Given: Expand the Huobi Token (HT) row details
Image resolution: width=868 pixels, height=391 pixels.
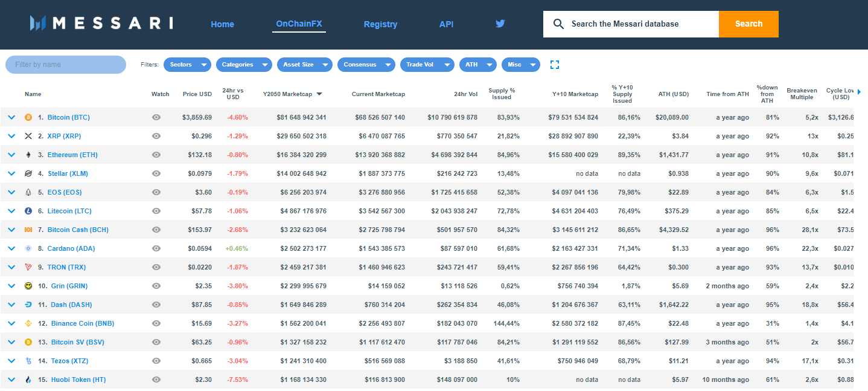Looking at the screenshot, I should point(11,380).
